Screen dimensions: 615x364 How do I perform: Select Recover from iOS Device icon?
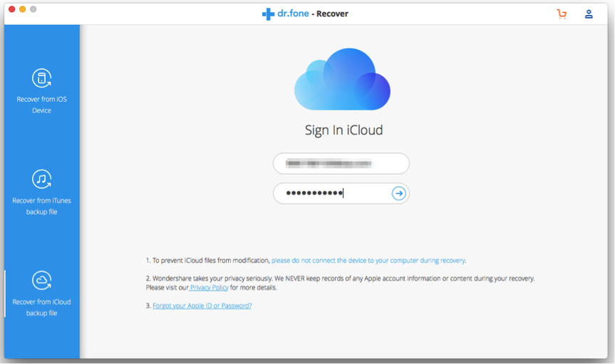coord(41,78)
